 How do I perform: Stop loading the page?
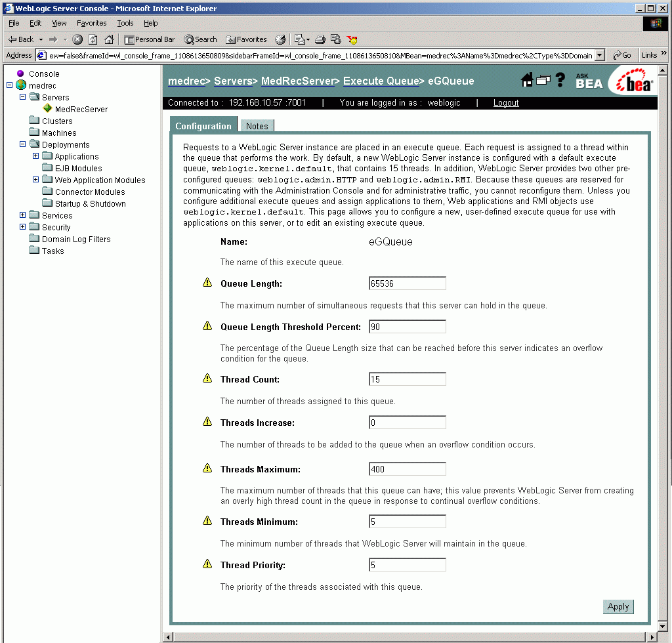pos(77,39)
